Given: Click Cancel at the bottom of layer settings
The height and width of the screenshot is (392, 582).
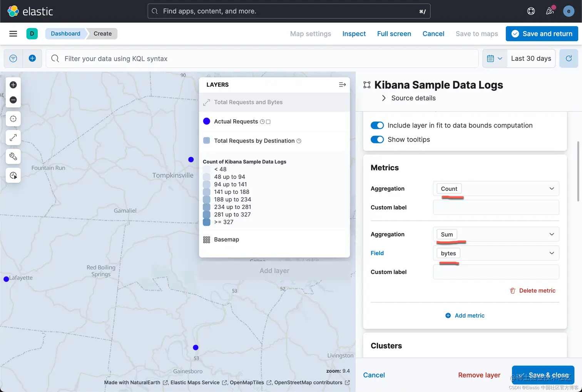Looking at the screenshot, I should tap(374, 375).
